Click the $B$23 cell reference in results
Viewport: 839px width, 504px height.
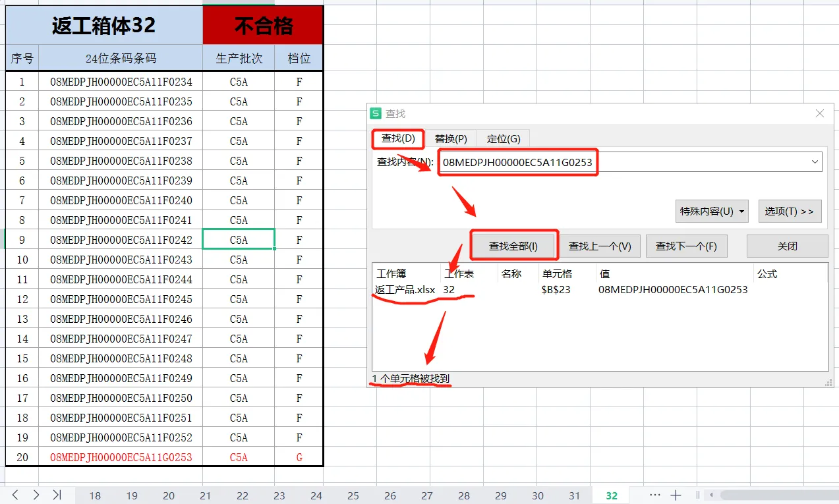pyautogui.click(x=556, y=289)
